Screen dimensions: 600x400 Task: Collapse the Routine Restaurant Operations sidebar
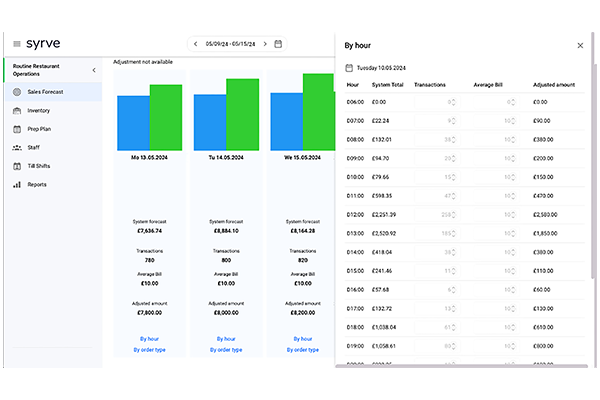[x=93, y=70]
